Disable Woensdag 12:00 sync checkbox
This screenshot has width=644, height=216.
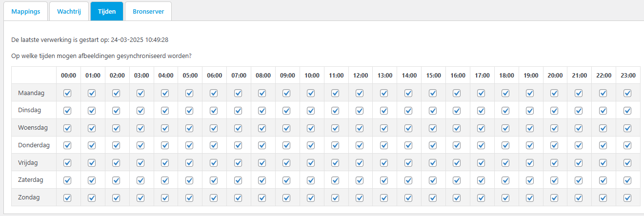coord(360,128)
